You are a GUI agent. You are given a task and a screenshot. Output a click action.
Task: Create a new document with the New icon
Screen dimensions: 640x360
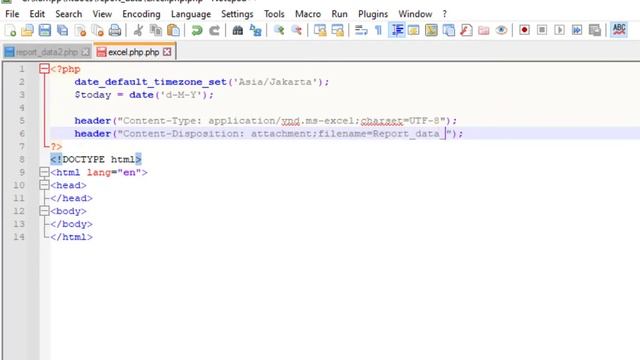point(10,30)
